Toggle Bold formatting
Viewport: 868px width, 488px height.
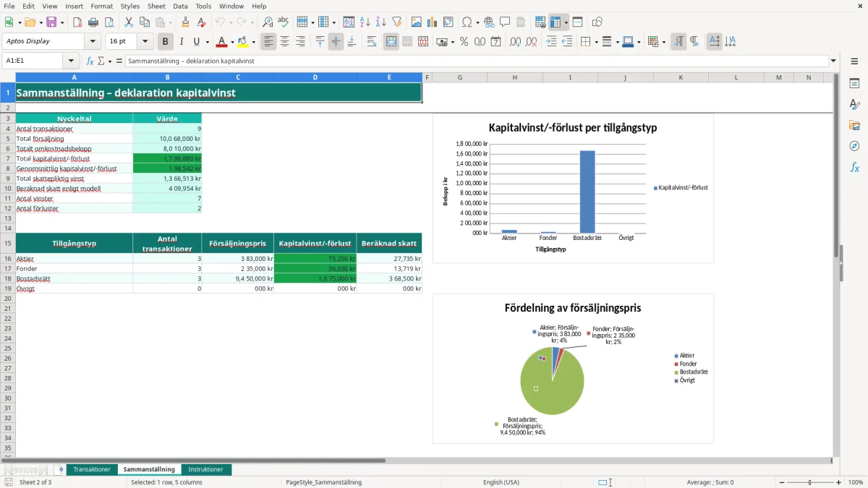(x=166, y=42)
